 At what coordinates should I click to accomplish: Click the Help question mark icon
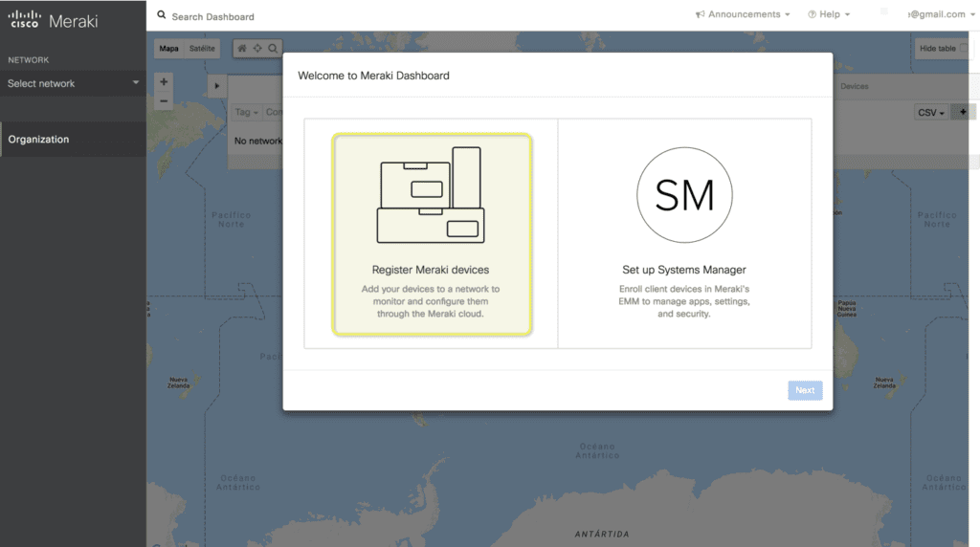pos(812,14)
